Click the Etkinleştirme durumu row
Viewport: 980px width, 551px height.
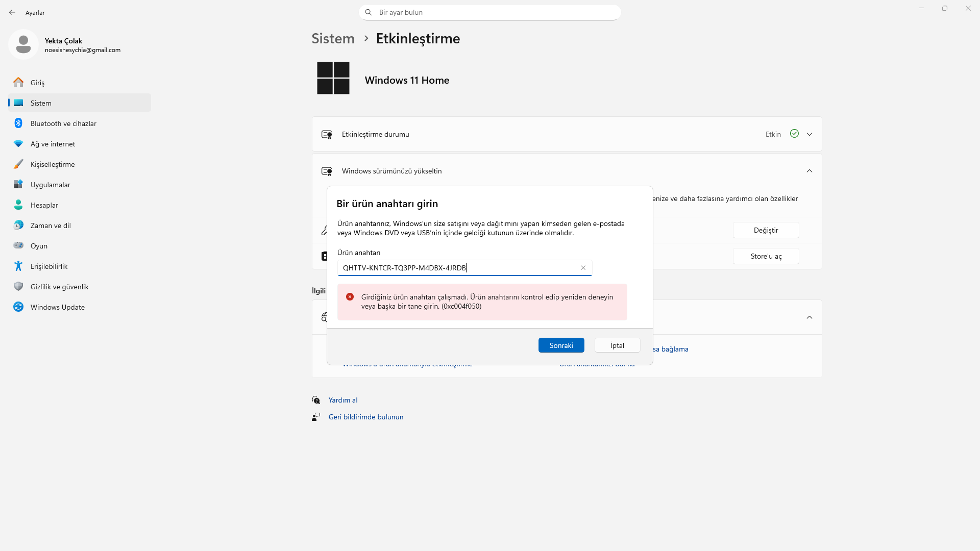567,134
